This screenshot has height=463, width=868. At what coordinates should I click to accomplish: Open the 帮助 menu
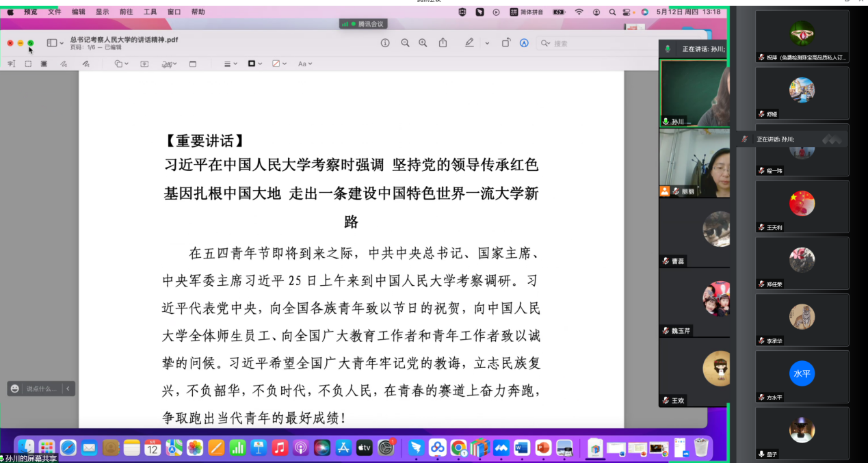coord(198,12)
